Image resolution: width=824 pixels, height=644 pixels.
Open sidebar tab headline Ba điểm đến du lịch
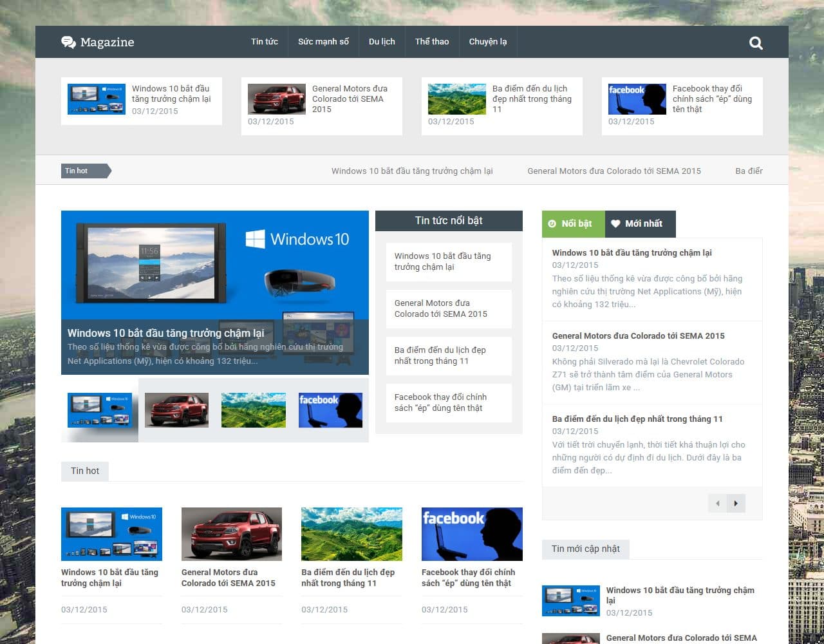pyautogui.click(x=637, y=419)
